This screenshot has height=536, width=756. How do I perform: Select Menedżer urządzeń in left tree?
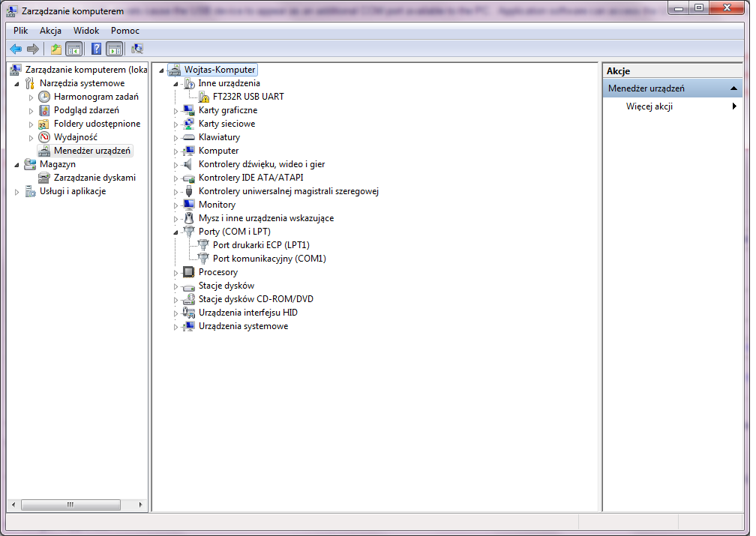point(92,151)
